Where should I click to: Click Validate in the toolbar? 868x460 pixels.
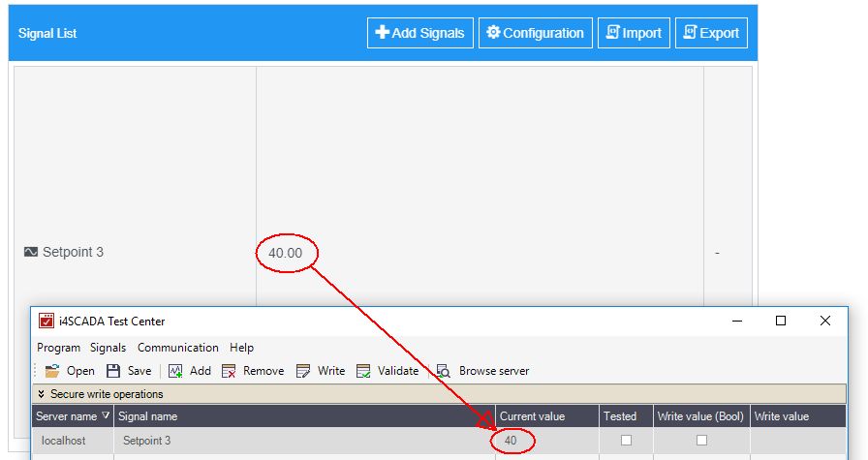pos(387,371)
